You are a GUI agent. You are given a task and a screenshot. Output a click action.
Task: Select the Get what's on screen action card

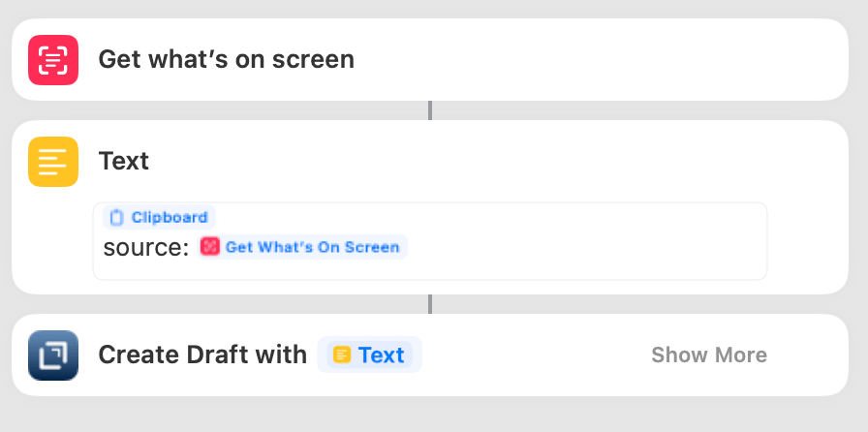(601, 60)
